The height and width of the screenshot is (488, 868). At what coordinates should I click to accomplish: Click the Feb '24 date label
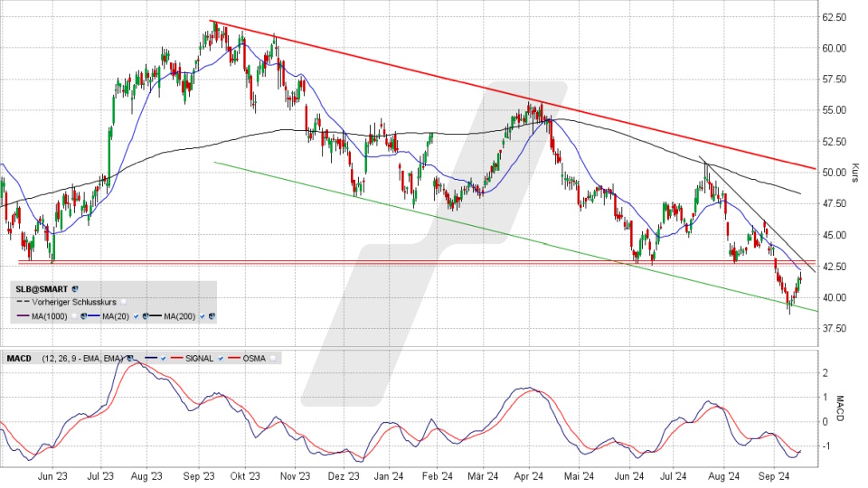(x=438, y=476)
